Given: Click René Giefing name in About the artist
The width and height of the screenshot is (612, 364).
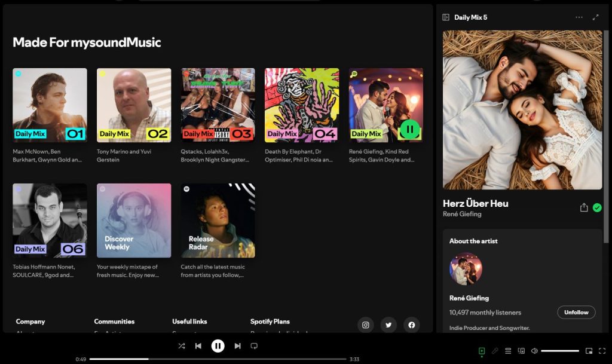Looking at the screenshot, I should pyautogui.click(x=469, y=298).
